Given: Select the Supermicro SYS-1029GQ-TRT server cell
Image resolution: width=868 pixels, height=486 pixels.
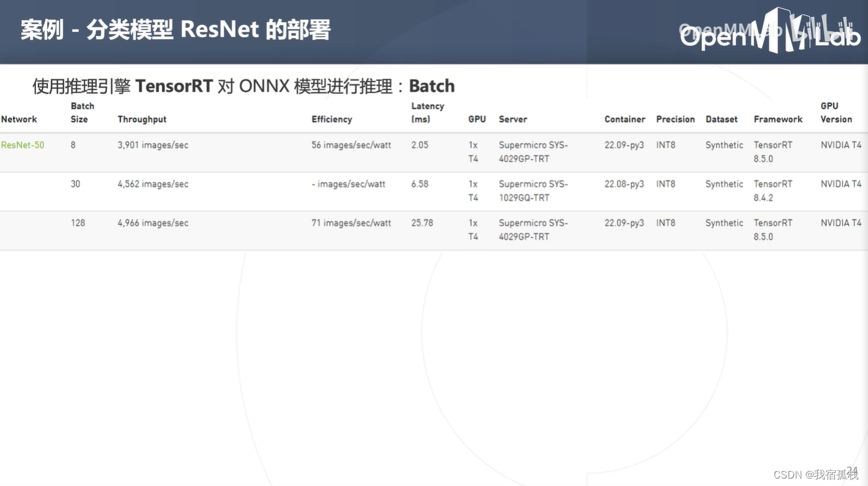Looking at the screenshot, I should click(x=533, y=191).
